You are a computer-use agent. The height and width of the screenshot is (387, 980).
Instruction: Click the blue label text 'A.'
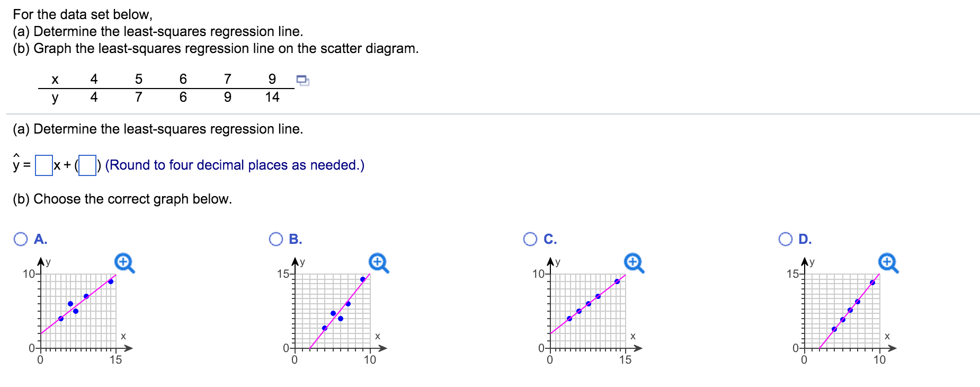coord(40,239)
